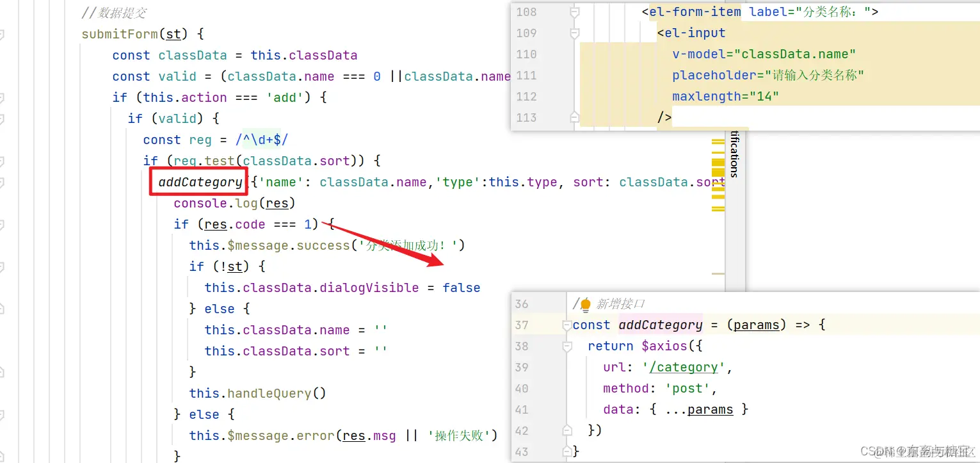Image resolution: width=980 pixels, height=463 pixels.
Task: Click this.$message.error call
Action: point(344,435)
